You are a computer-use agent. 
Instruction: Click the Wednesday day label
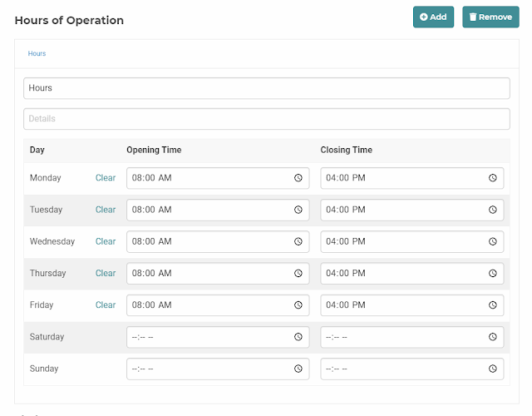coord(52,241)
